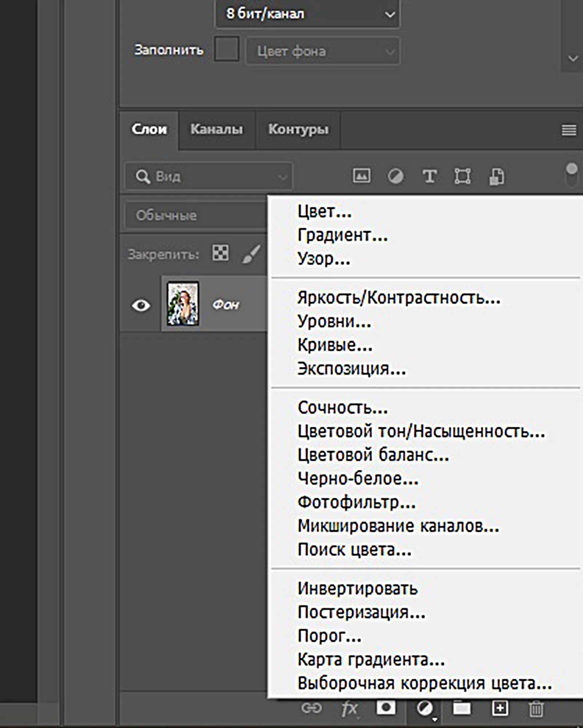
Task: Click the new group folder icon
Action: pyautogui.click(x=461, y=708)
